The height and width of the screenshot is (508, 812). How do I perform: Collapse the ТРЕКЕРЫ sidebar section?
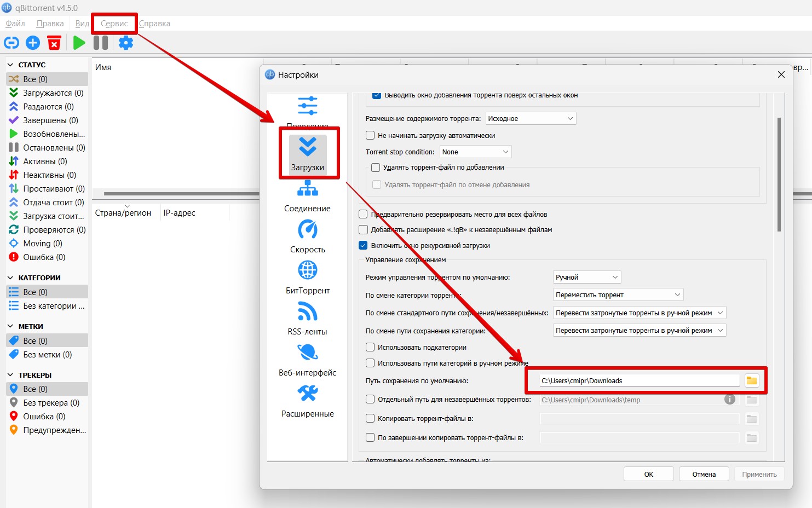click(x=10, y=375)
